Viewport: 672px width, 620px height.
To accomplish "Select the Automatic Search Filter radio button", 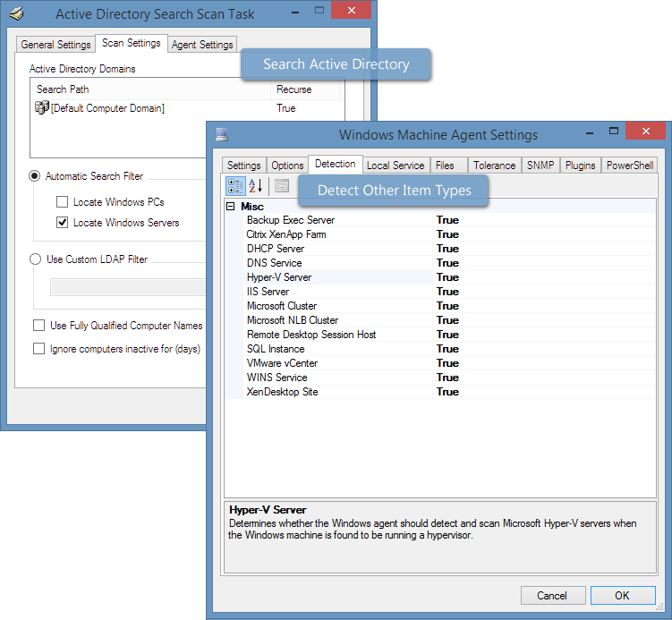I will click(35, 176).
